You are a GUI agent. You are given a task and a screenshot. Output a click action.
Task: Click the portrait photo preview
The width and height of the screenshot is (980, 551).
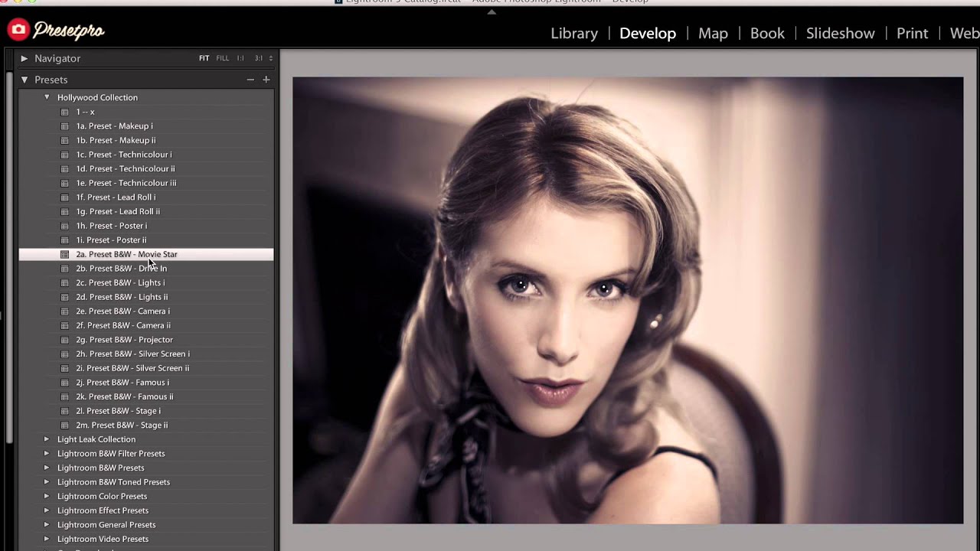coord(628,300)
